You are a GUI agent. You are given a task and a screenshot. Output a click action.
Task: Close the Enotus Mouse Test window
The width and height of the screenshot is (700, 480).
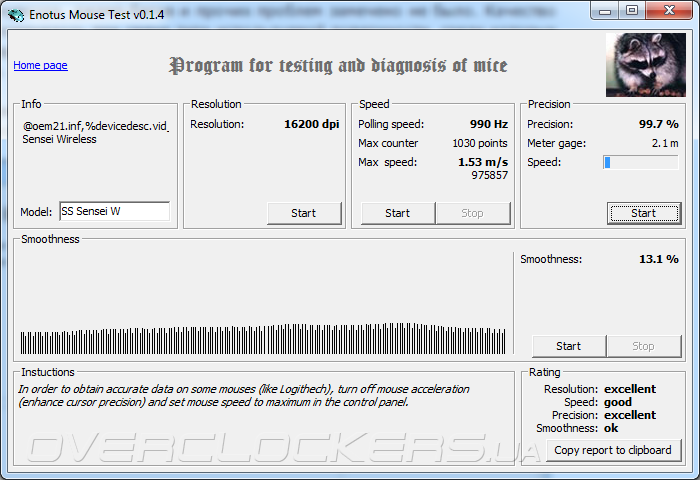(668, 11)
